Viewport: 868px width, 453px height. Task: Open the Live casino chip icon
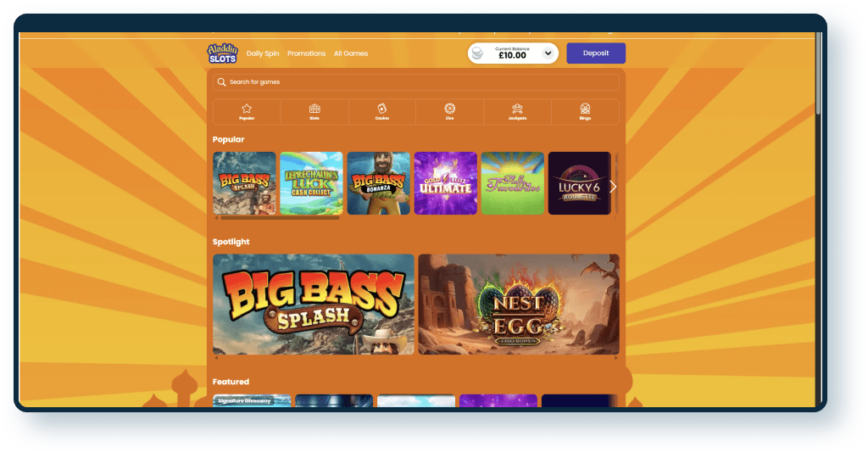449,111
